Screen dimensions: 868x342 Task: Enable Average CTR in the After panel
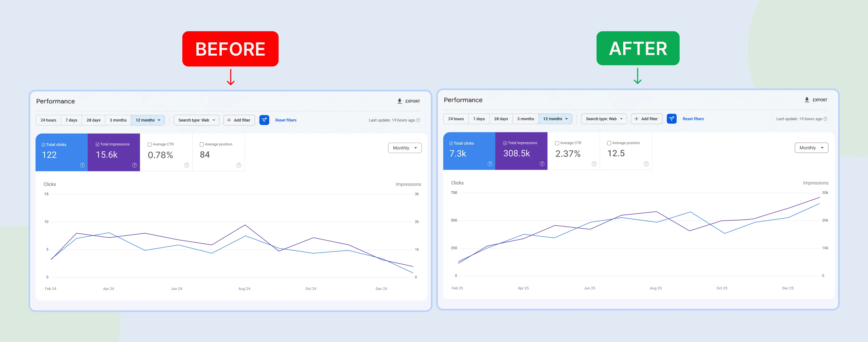point(557,143)
